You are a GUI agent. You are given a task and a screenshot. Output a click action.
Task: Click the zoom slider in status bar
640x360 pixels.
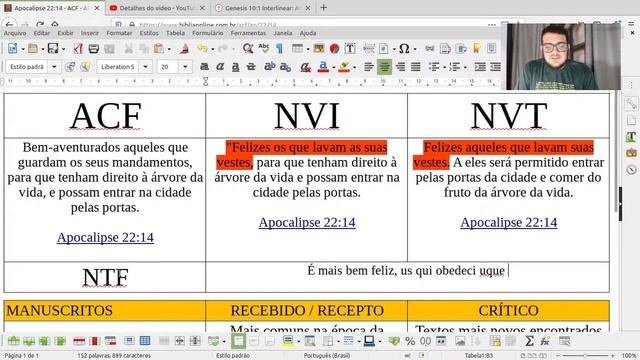[x=585, y=356]
